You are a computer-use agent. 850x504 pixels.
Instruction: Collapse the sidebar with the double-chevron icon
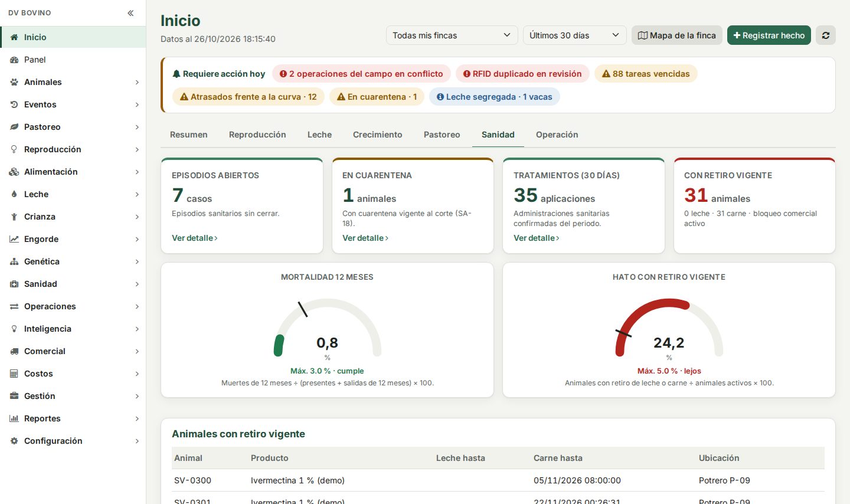click(x=130, y=13)
